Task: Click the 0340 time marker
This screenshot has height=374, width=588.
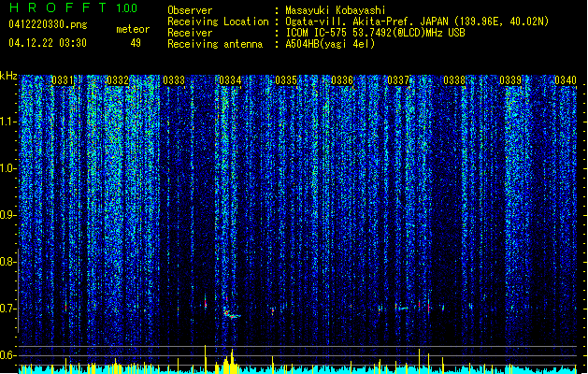Action: (x=566, y=80)
